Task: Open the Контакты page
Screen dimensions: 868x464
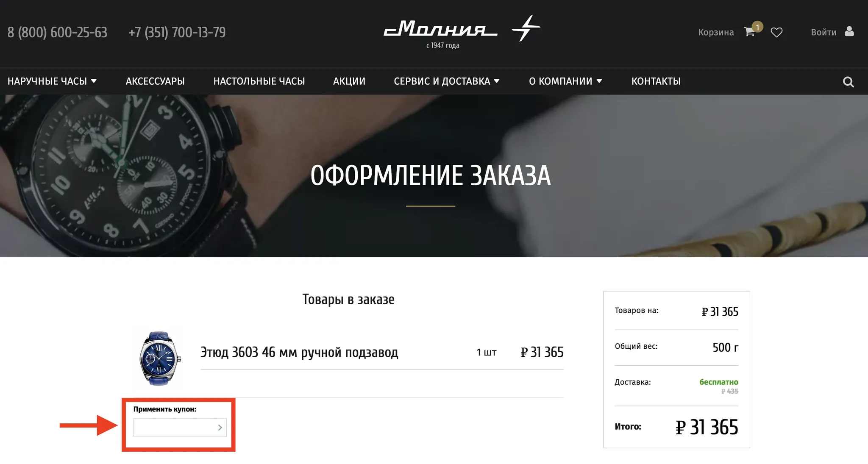Action: (x=656, y=81)
